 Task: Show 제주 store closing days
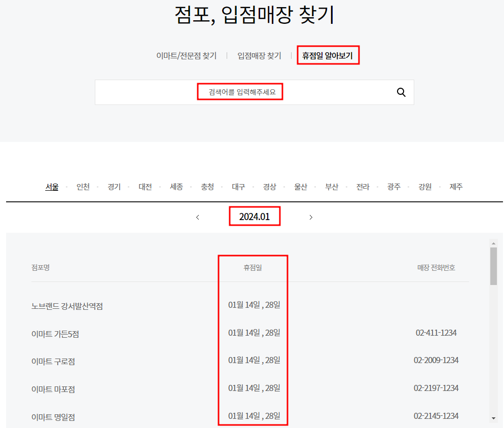point(456,186)
